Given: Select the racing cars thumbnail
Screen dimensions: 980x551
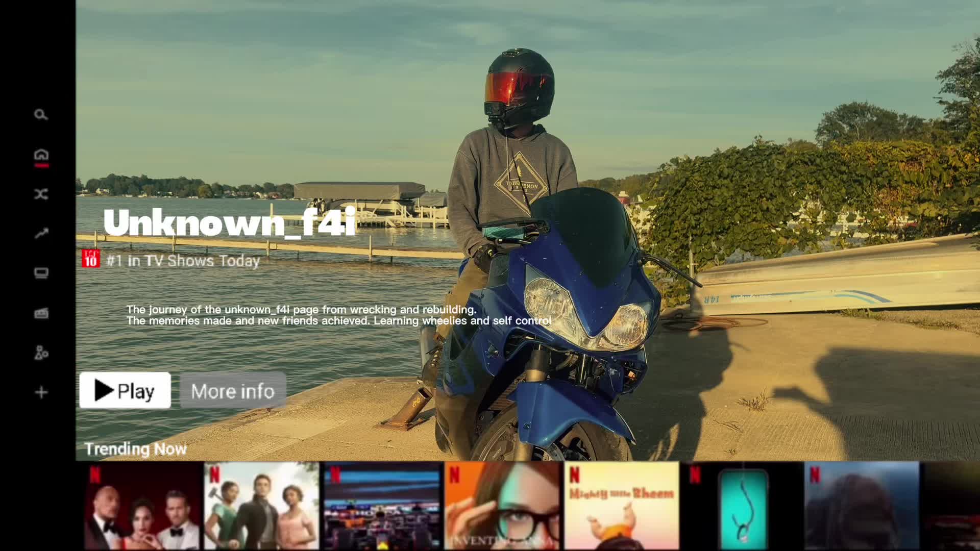Looking at the screenshot, I should tap(382, 506).
